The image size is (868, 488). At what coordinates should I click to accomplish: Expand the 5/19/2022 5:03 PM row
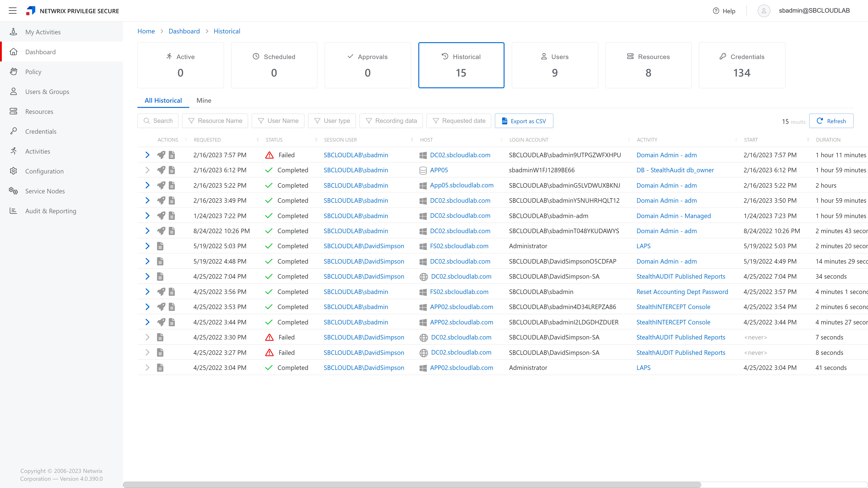pos(147,246)
